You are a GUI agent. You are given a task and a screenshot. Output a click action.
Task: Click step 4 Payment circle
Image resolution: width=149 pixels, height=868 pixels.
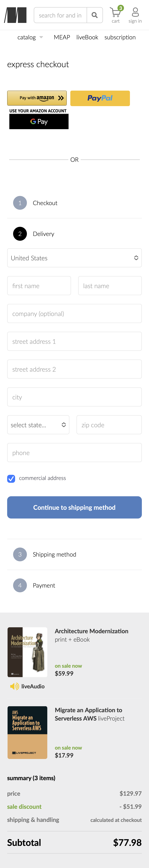pos(20,585)
